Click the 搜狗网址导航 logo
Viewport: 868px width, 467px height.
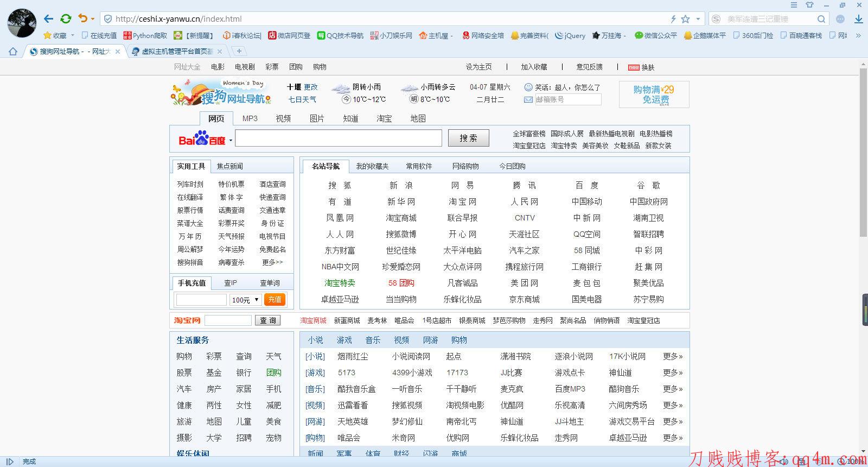(x=220, y=92)
